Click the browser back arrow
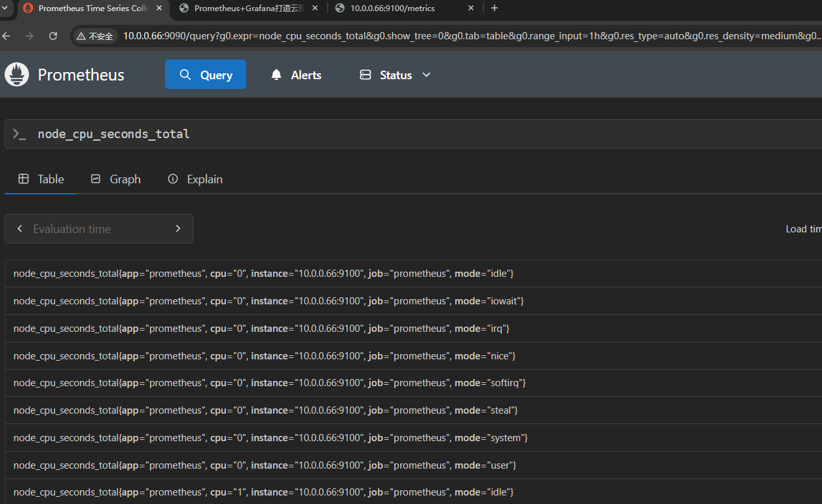822x504 pixels. tap(6, 36)
